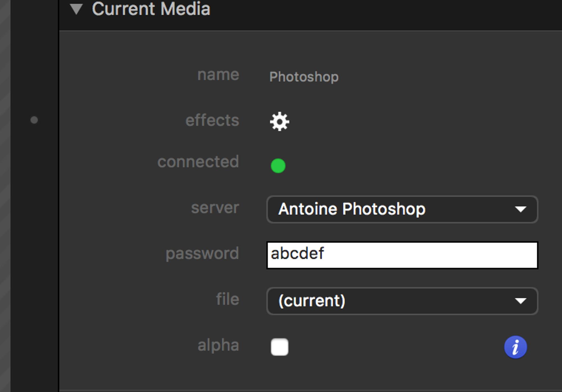Click the password label text
Image resolution: width=562 pixels, height=392 pixels.
[202, 253]
